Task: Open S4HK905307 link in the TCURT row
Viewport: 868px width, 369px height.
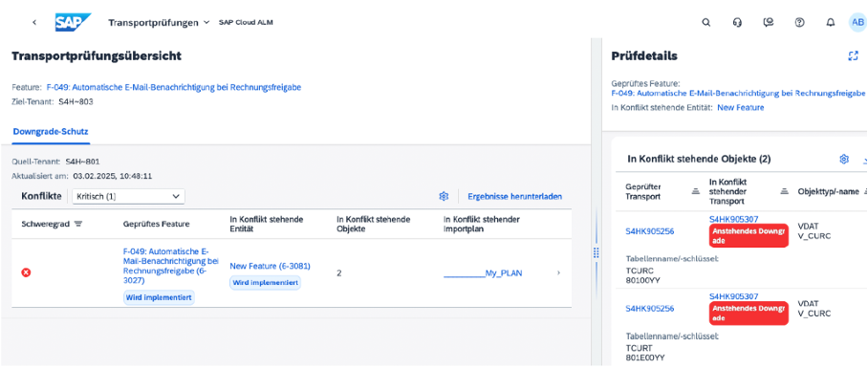Action: (x=733, y=296)
